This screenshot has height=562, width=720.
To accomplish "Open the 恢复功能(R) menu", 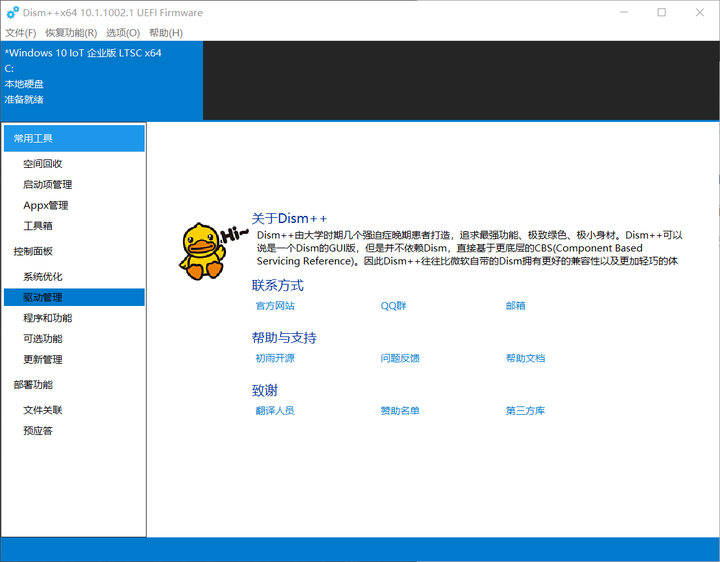I will point(71,33).
